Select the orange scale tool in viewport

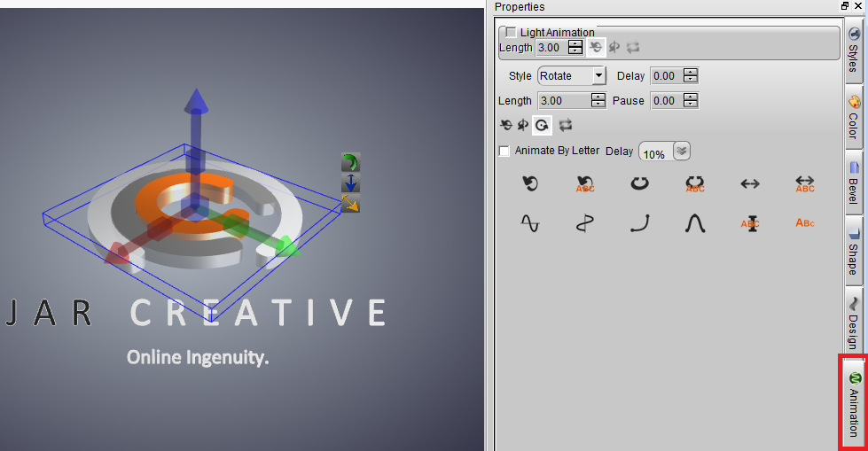(x=350, y=203)
